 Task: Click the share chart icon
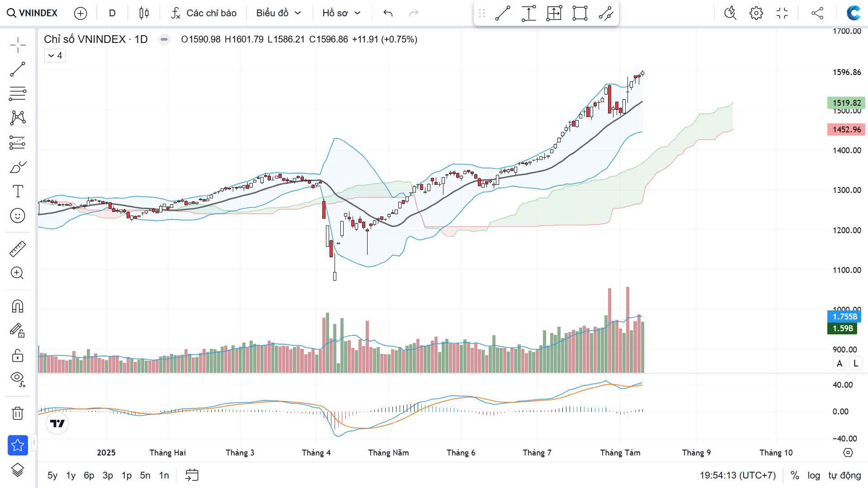817,13
